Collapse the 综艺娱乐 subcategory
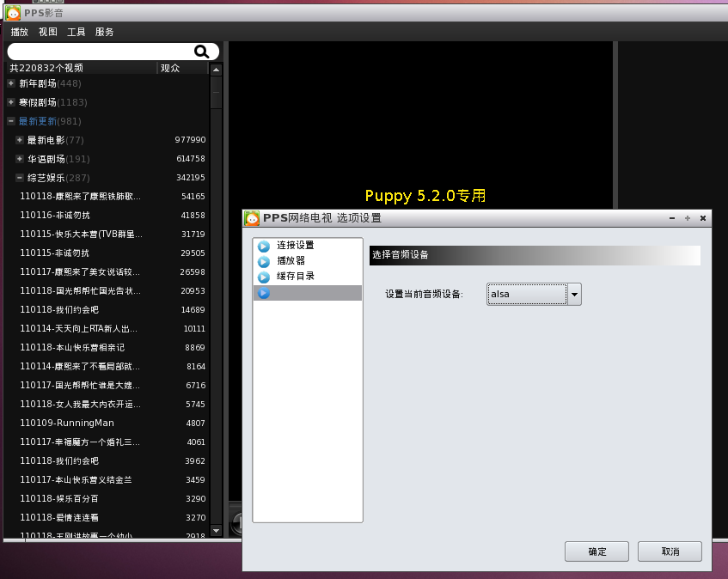The image size is (728, 579). tap(20, 178)
